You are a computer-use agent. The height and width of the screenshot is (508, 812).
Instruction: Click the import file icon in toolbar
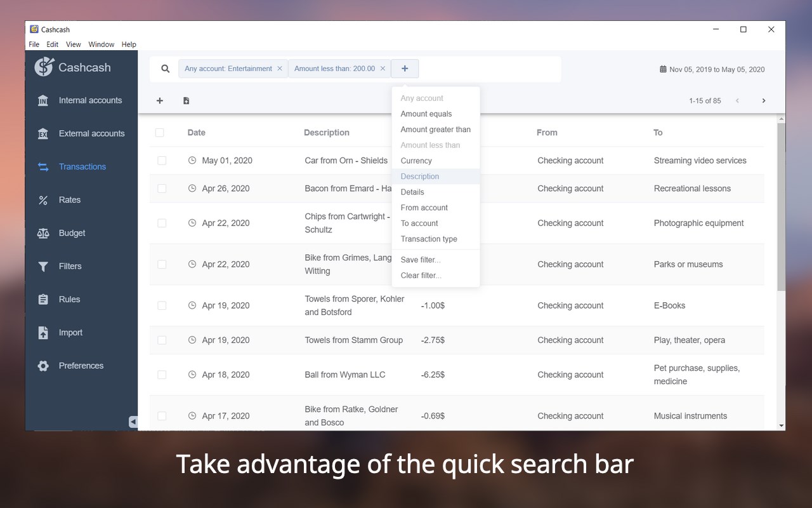(x=186, y=100)
